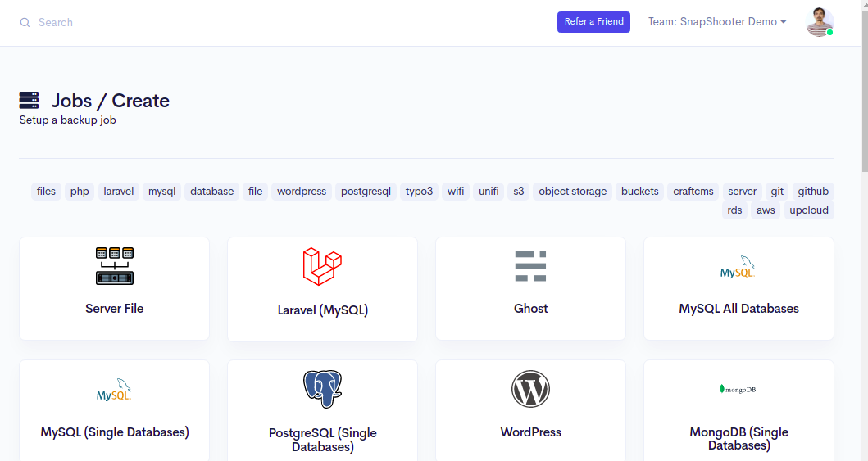The width and height of the screenshot is (868, 461).
Task: Filter by the database tag
Action: click(212, 192)
